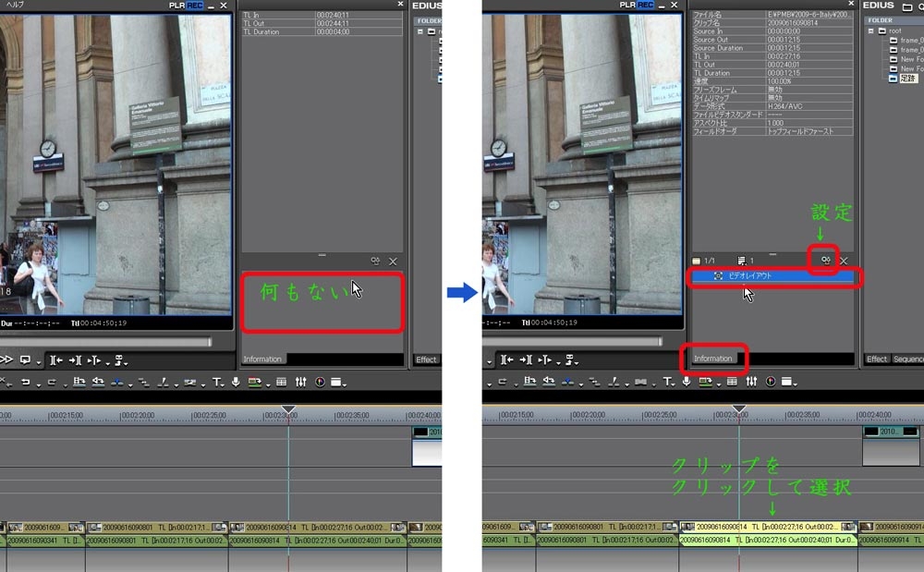Open dropdown arrow next to T title tool, right toolbar
Screen dimensions: 924x572
(x=675, y=383)
